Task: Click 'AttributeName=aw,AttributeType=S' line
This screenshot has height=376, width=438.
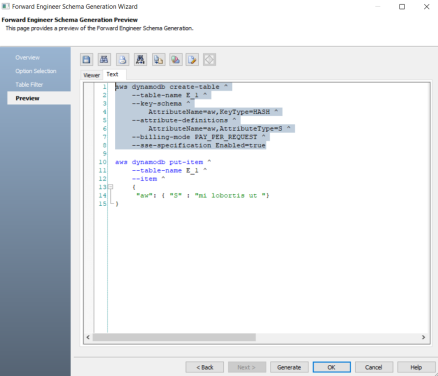Action: 219,128
